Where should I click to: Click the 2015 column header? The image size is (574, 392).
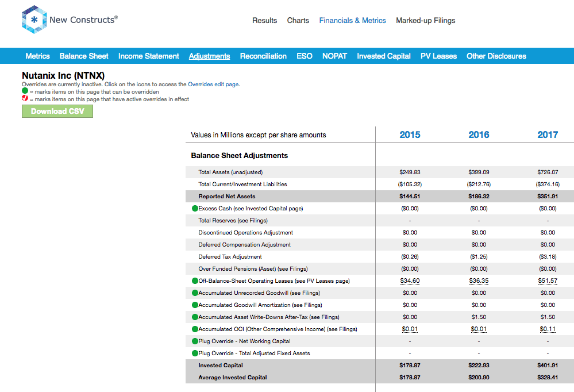(x=410, y=135)
